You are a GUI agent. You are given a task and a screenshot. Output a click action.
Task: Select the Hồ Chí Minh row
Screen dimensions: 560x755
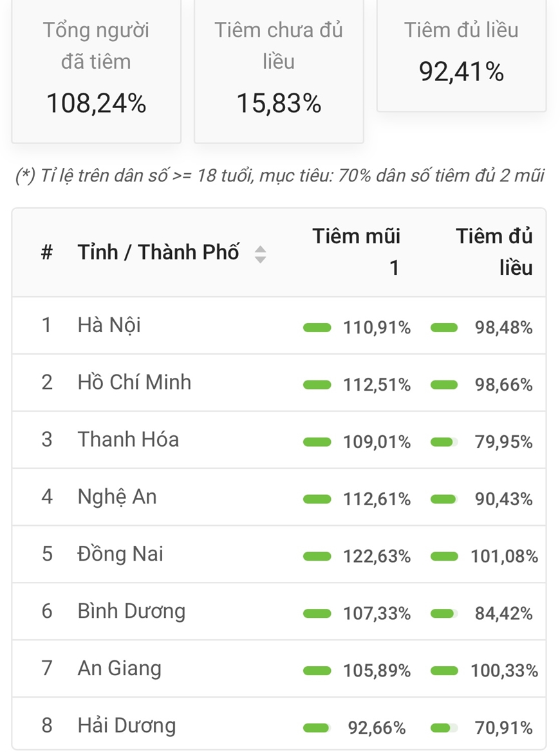(x=279, y=383)
